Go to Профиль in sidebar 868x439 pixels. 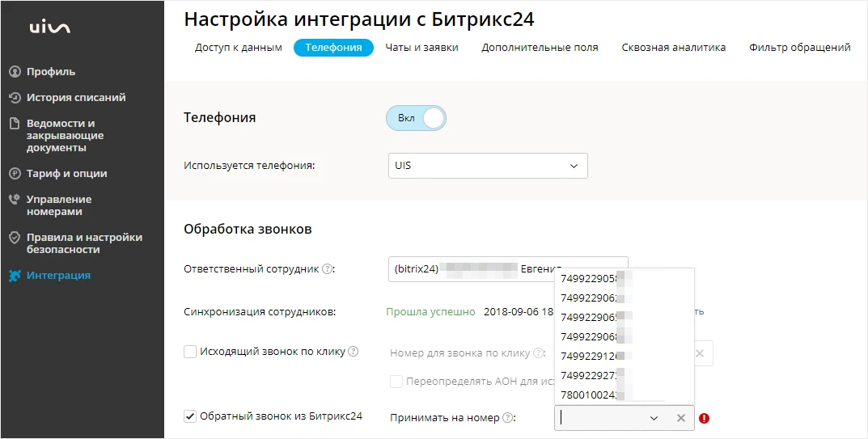[x=51, y=72]
